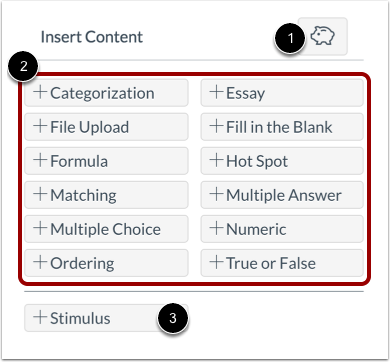This screenshot has width=390, height=362.
Task: Click plus icon beside Numeric
Action: pyautogui.click(x=216, y=228)
